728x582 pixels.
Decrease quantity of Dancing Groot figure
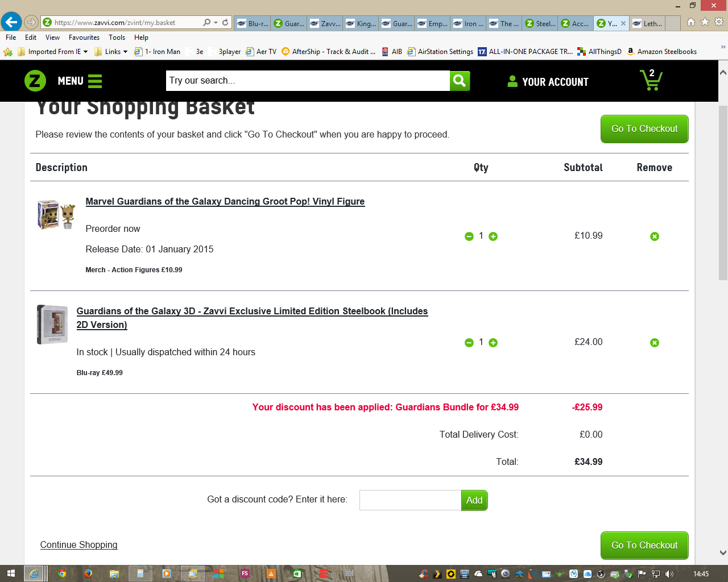(x=469, y=236)
